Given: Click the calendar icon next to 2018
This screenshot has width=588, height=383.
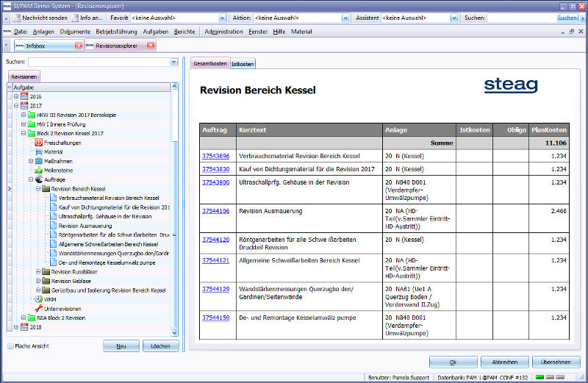Looking at the screenshot, I should coord(24,327).
